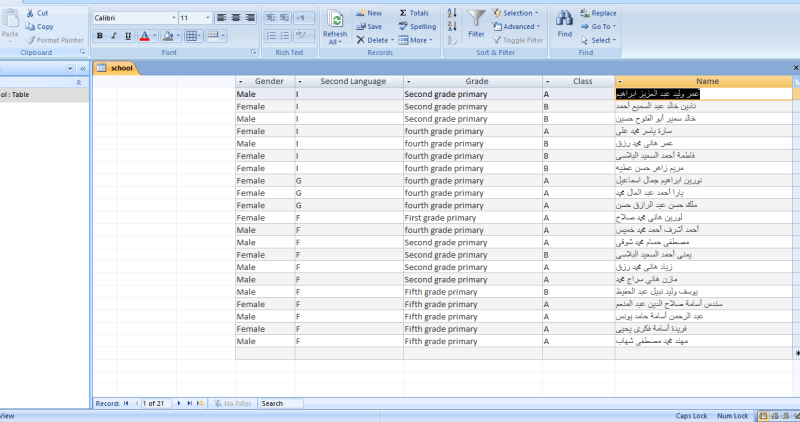
Task: Click the Replace icon
Action: [x=585, y=13]
